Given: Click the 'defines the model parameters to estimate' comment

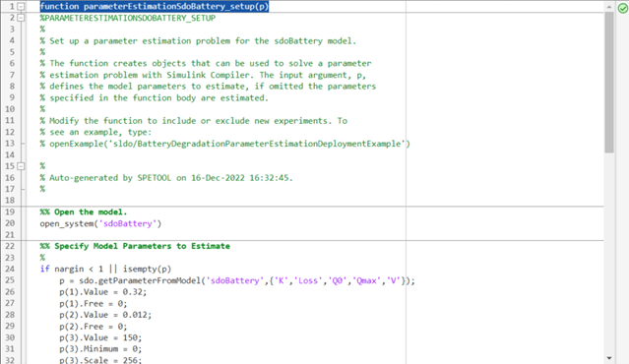Looking at the screenshot, I should (208, 87).
